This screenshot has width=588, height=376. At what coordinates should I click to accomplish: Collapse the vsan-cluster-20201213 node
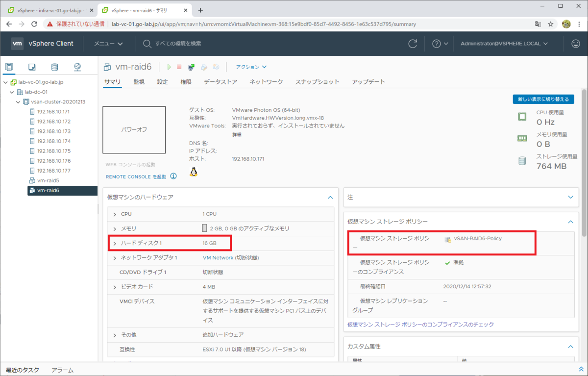coord(18,102)
